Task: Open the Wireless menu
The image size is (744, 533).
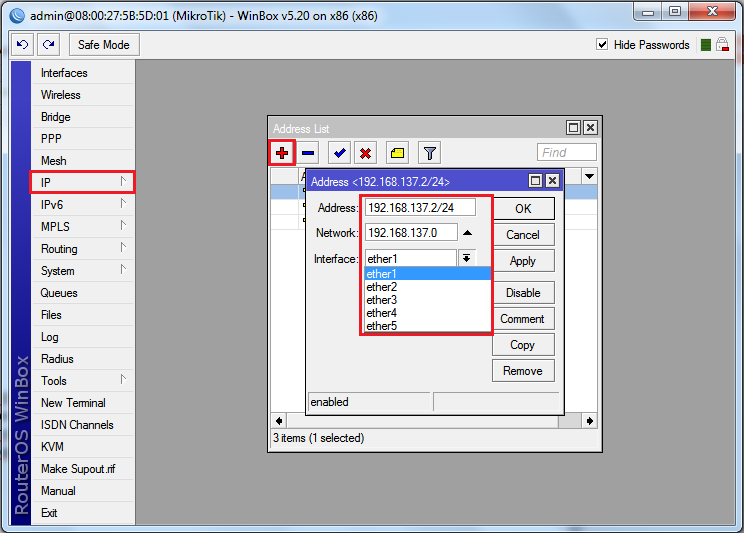Action: tap(83, 95)
